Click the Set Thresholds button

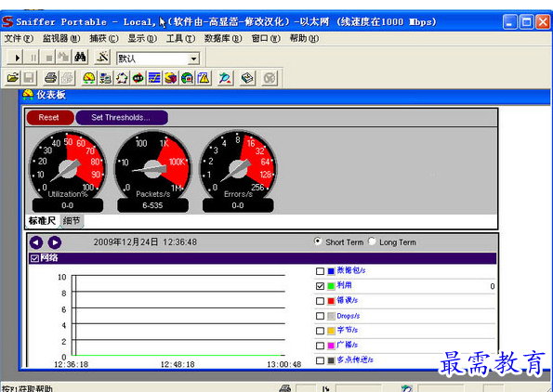click(122, 117)
